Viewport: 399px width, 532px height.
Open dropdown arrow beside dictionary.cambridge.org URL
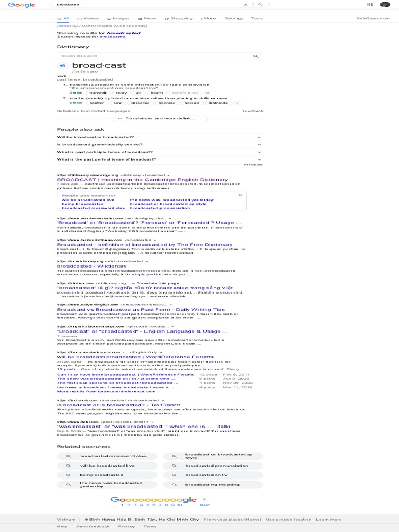point(169,175)
